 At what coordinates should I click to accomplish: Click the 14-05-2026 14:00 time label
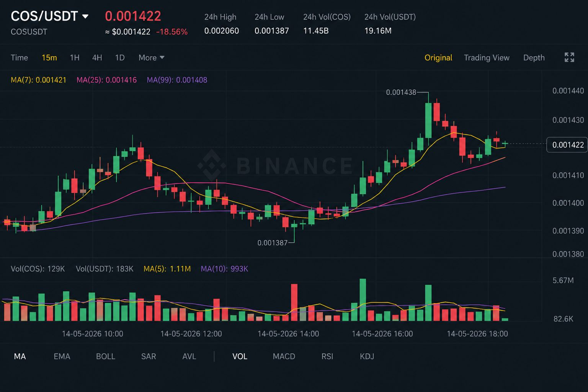pyautogui.click(x=288, y=334)
